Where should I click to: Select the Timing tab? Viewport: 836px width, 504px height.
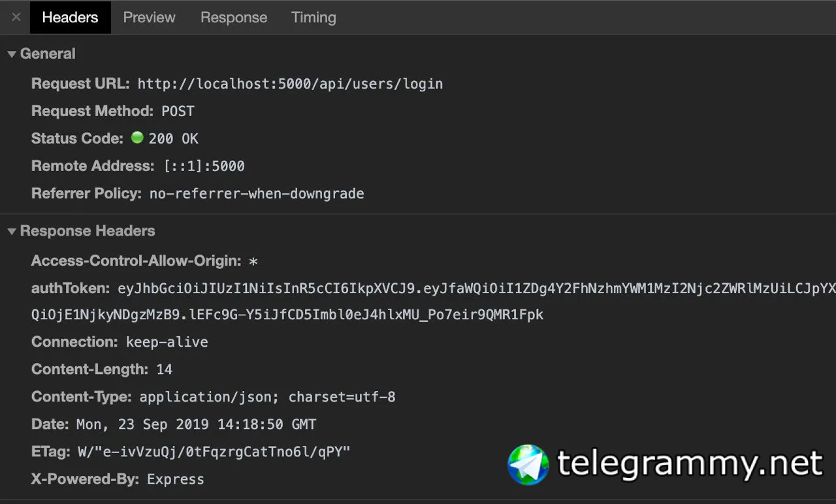(313, 18)
